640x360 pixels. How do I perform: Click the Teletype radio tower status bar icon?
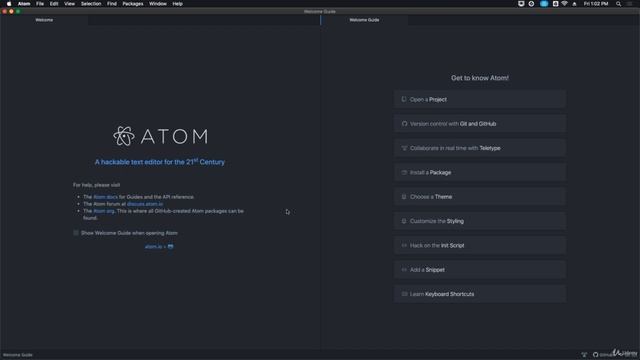(584, 355)
